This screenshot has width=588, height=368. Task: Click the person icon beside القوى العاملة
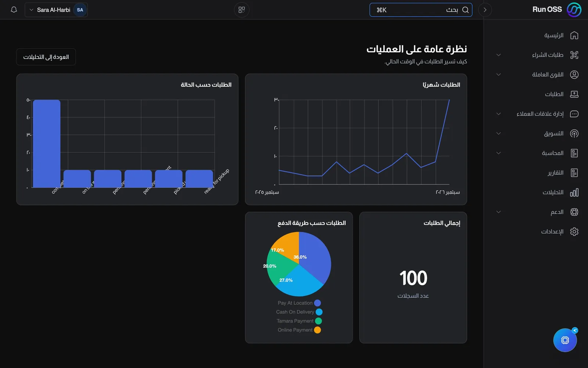[574, 75]
